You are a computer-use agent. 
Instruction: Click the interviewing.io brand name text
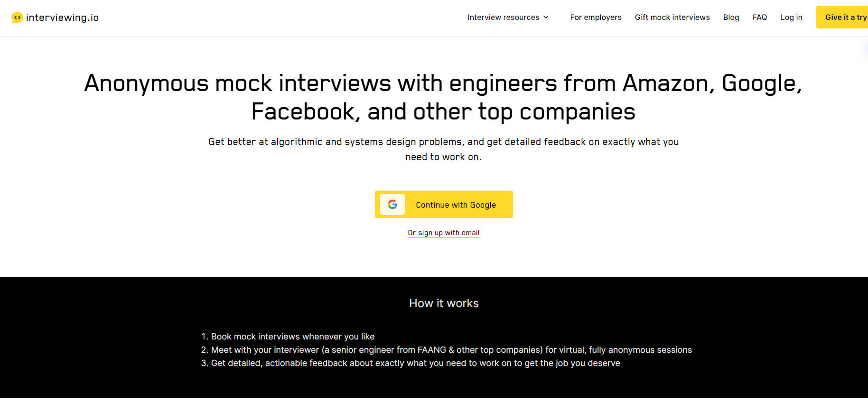[63, 17]
